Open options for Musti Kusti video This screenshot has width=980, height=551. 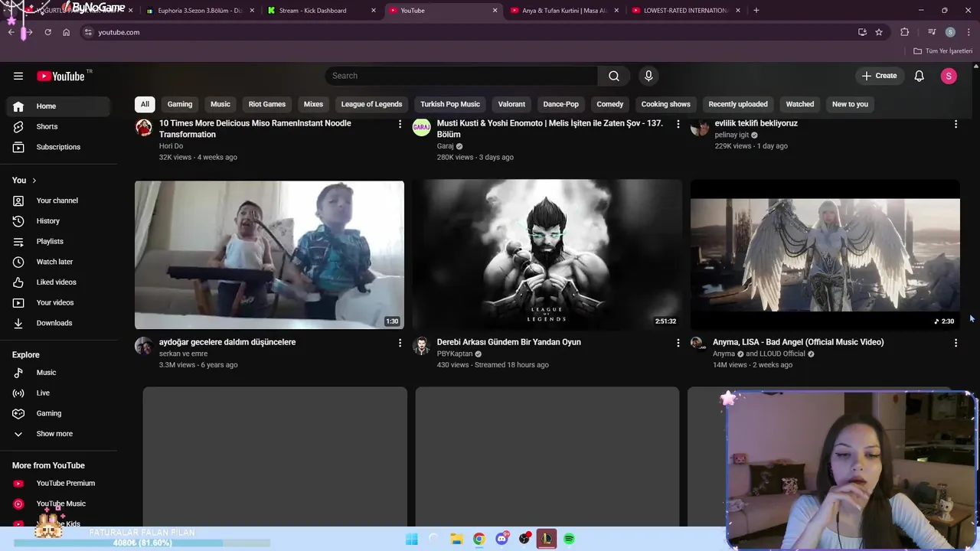click(x=678, y=124)
